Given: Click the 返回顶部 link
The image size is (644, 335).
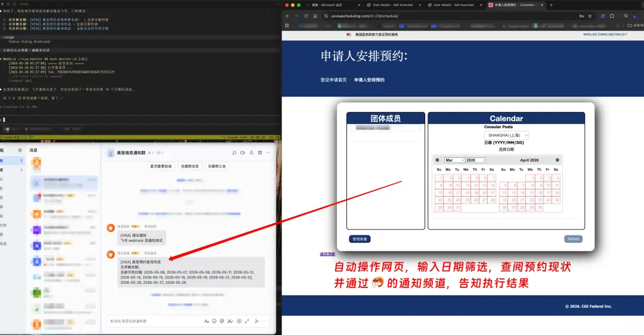Looking at the screenshot, I should [x=327, y=254].
